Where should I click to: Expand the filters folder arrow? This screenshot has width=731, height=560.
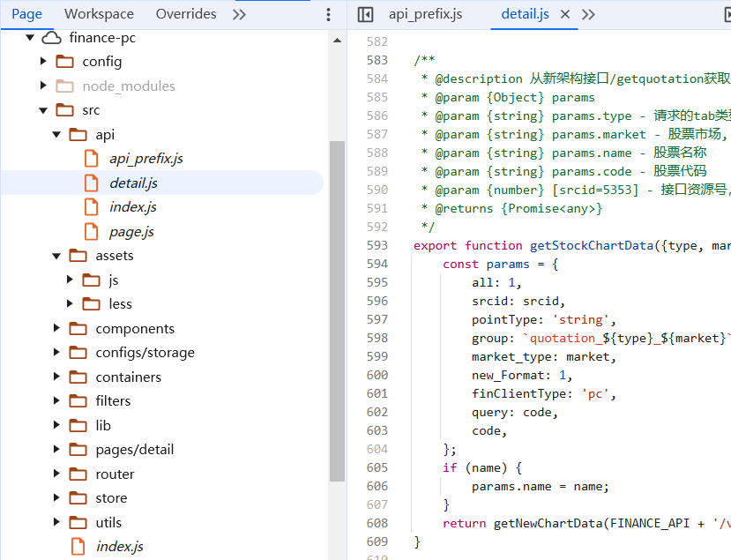(x=56, y=400)
